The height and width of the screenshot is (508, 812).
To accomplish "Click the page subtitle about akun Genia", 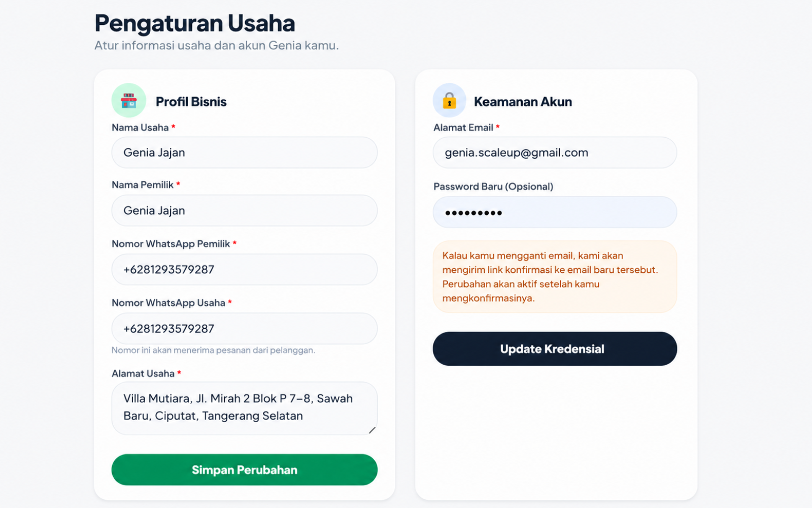I will tap(217, 45).
